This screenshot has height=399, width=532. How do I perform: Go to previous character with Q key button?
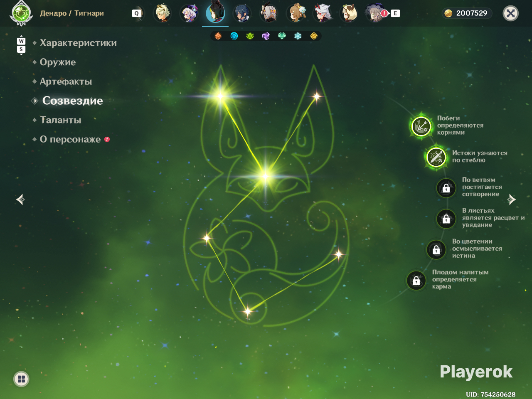(x=136, y=13)
